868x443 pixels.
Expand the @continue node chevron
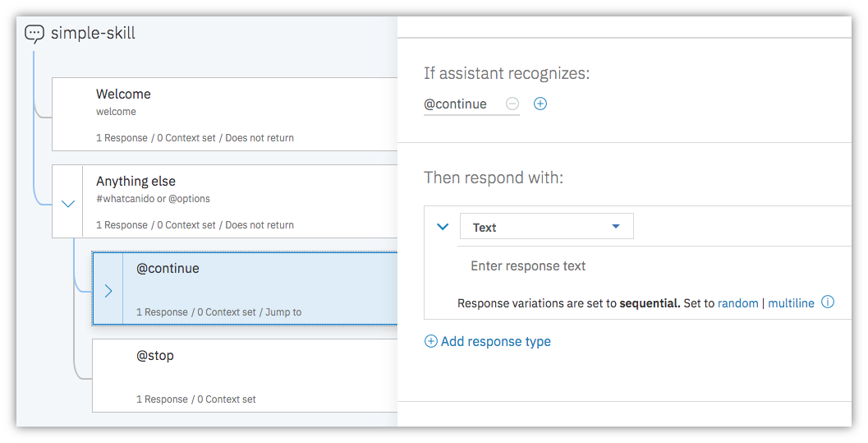coord(108,291)
